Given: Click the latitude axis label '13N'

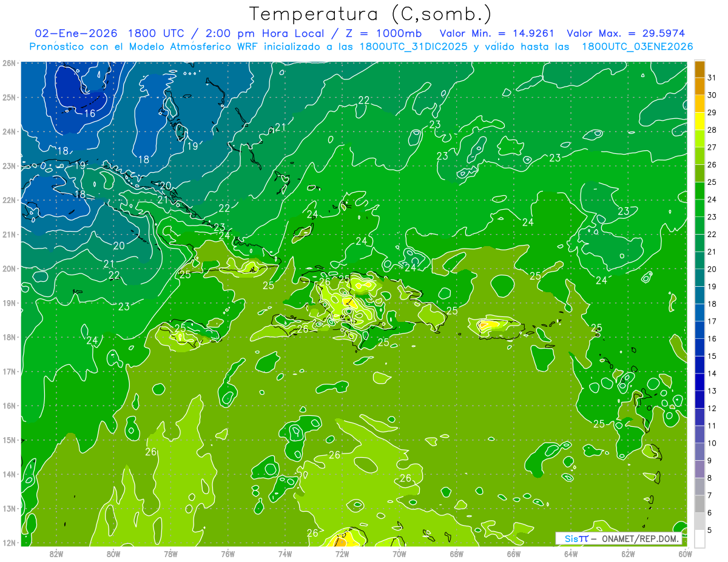Looking at the screenshot, I should click(x=8, y=508).
